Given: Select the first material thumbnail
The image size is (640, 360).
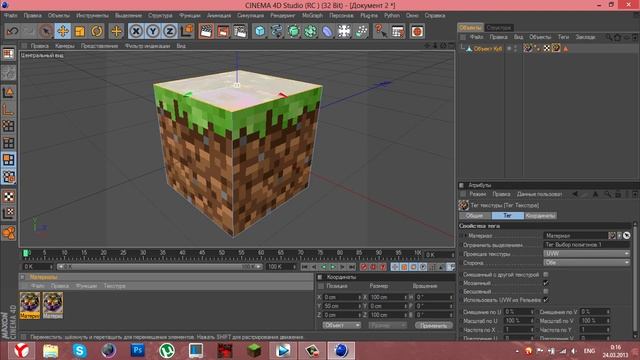Looking at the screenshot, I should pyautogui.click(x=30, y=305).
